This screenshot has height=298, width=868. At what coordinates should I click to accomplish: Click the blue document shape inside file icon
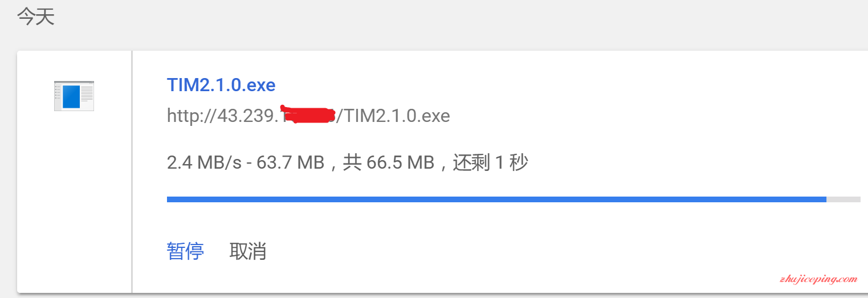tap(71, 96)
